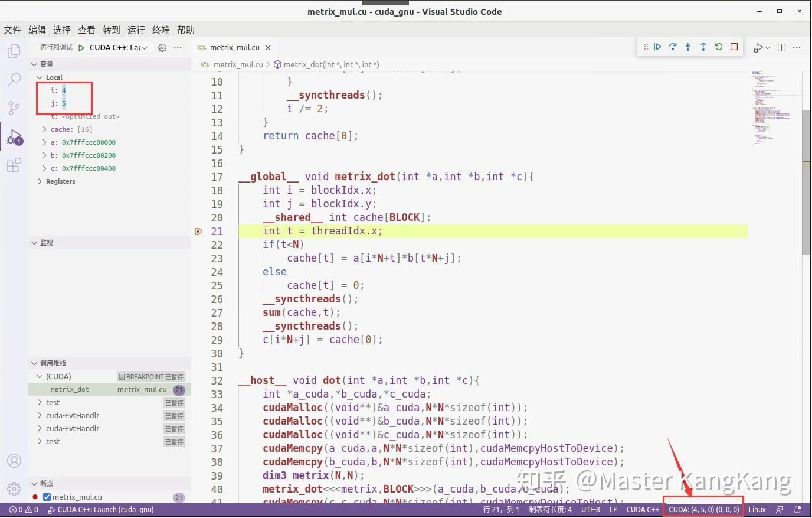Select the Extensions icon in the activity bar
The width and height of the screenshot is (812, 518).
(14, 165)
